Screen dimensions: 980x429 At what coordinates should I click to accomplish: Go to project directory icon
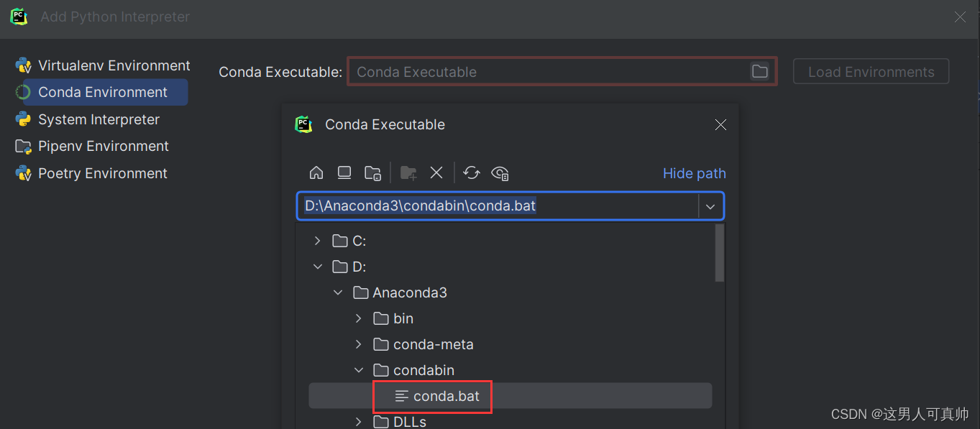tap(372, 172)
